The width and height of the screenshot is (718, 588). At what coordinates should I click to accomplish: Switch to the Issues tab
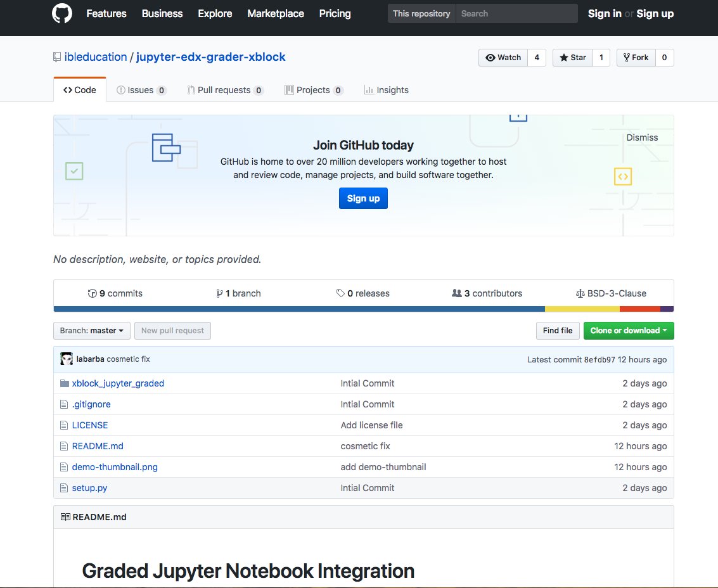[x=141, y=89]
